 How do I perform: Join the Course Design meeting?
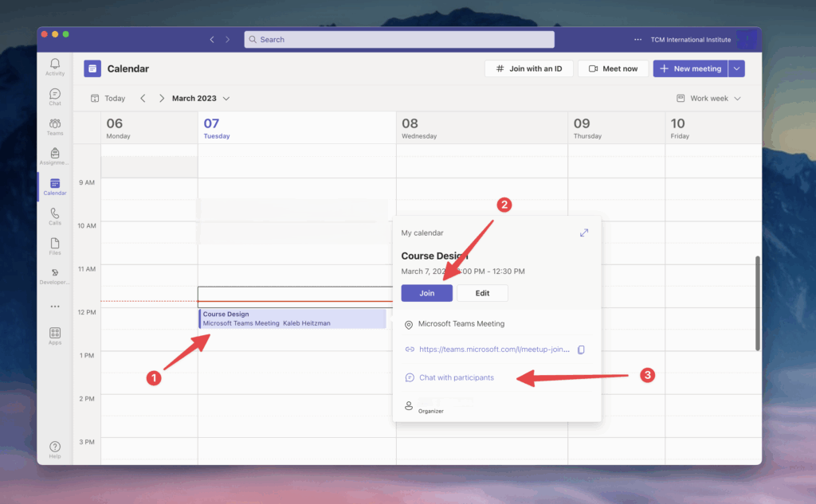(x=427, y=293)
